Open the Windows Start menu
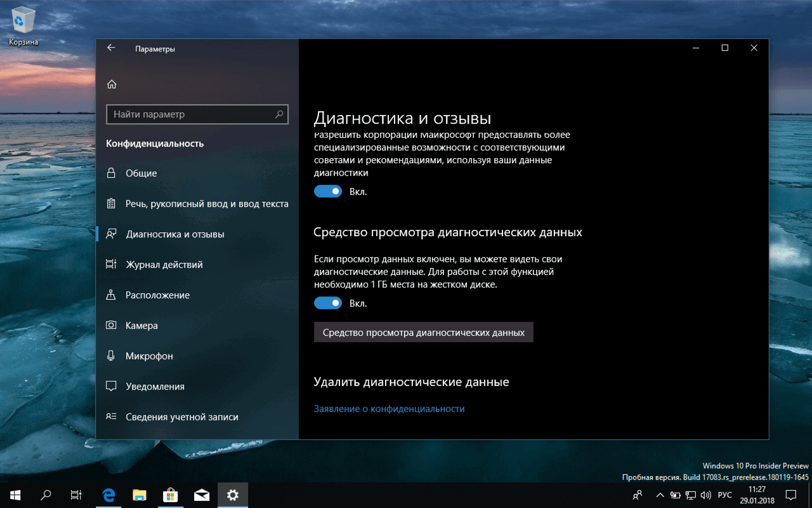The image size is (812, 508). click(x=15, y=495)
